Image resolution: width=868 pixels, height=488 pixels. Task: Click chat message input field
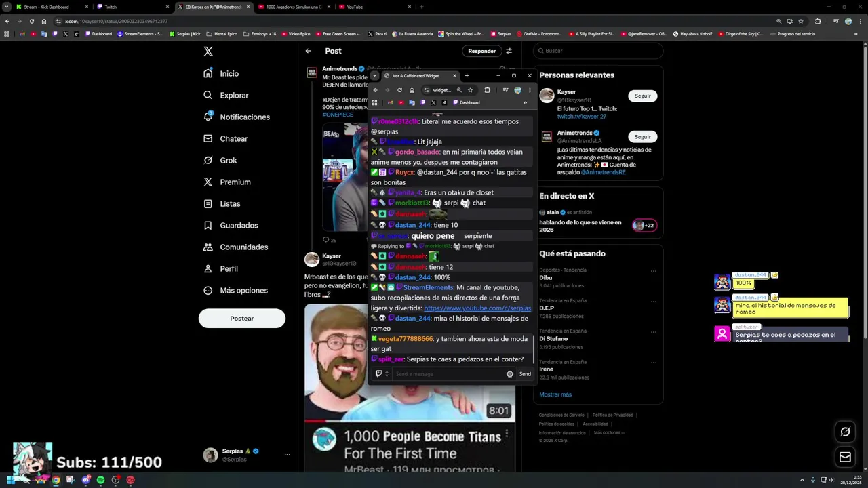pyautogui.click(x=448, y=374)
